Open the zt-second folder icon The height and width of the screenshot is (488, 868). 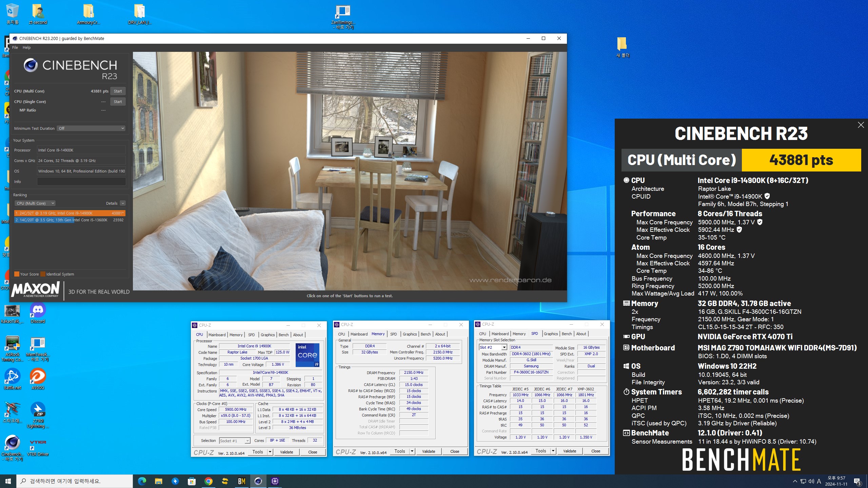coord(38,14)
